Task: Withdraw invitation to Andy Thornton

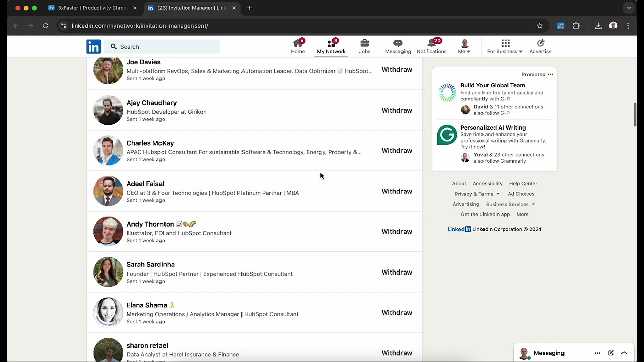Action: [396, 232]
